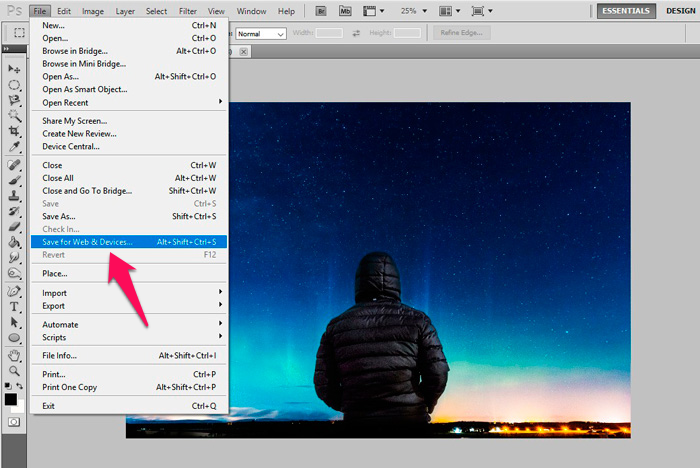
Task: Select the Move tool
Action: [x=15, y=69]
